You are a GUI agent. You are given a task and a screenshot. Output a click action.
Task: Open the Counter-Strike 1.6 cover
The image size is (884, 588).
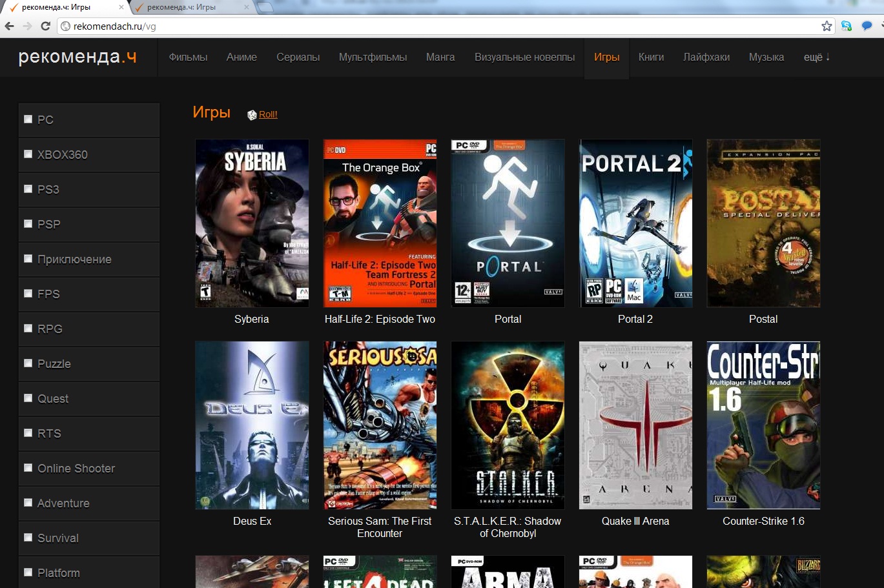coord(763,425)
